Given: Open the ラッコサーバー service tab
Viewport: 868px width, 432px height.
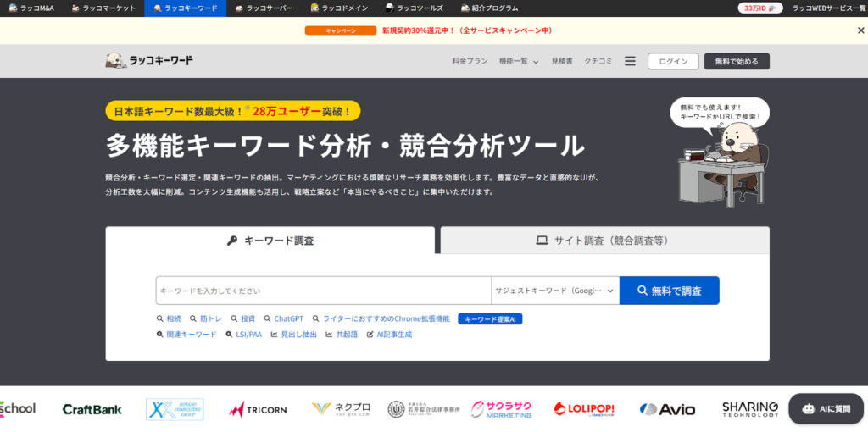Looking at the screenshot, I should 264,8.
